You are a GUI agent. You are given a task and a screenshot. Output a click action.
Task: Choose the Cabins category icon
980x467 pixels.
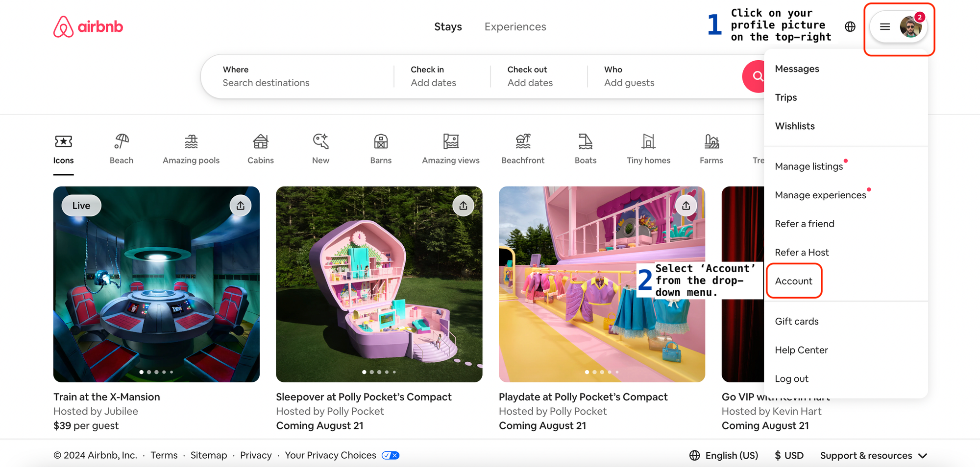point(261,141)
